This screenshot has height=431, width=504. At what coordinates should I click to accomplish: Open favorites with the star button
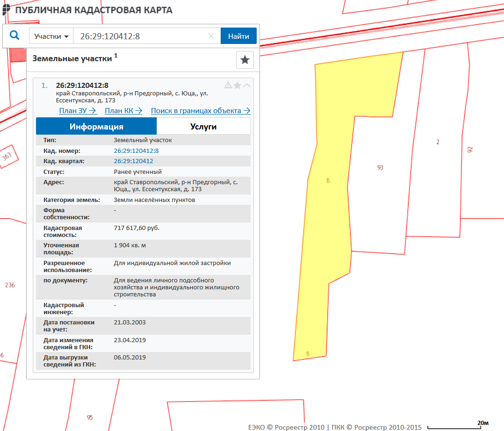(245, 60)
